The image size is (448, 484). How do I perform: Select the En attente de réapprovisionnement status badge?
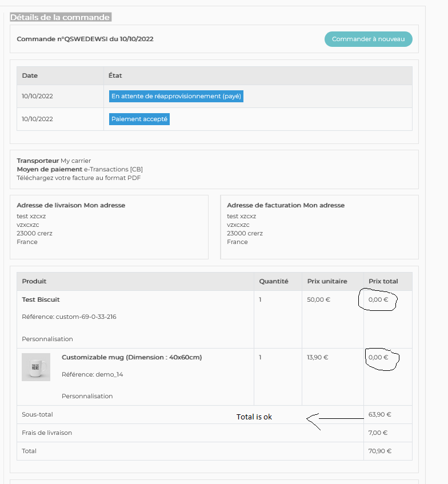point(177,96)
